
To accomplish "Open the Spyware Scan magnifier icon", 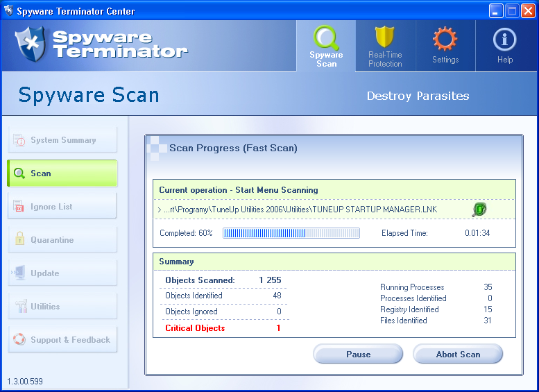I will [326, 37].
